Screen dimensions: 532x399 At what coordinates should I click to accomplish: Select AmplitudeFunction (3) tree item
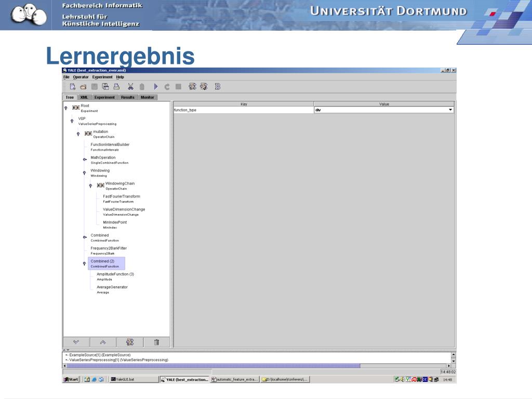pos(115,276)
